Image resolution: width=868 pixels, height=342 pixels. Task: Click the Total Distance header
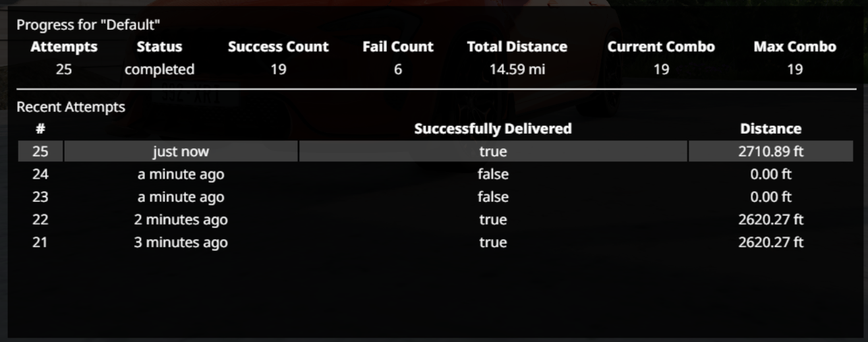click(x=517, y=47)
